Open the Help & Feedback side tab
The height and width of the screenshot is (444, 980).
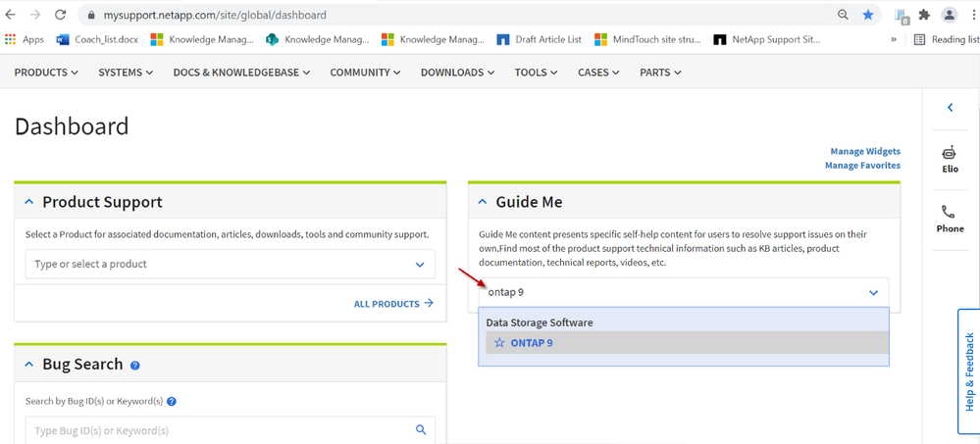pyautogui.click(x=968, y=371)
